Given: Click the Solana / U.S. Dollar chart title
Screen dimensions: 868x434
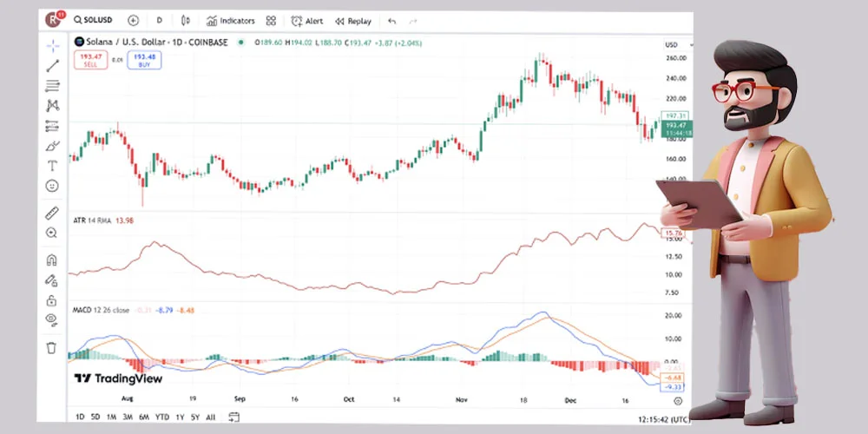Looking at the screenshot, I should click(156, 42).
